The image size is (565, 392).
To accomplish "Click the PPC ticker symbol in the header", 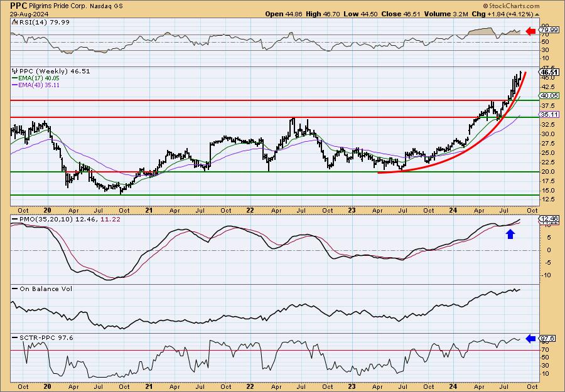I will coord(18,6).
